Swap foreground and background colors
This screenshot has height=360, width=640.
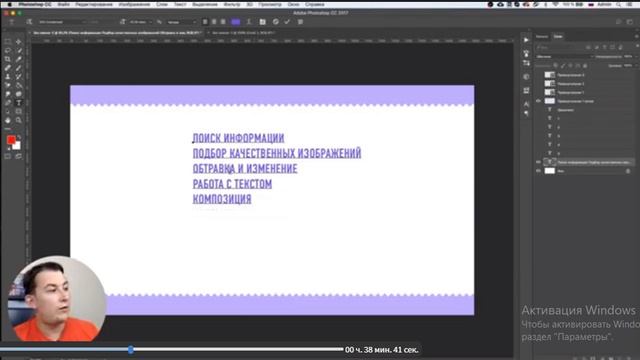pos(19,137)
